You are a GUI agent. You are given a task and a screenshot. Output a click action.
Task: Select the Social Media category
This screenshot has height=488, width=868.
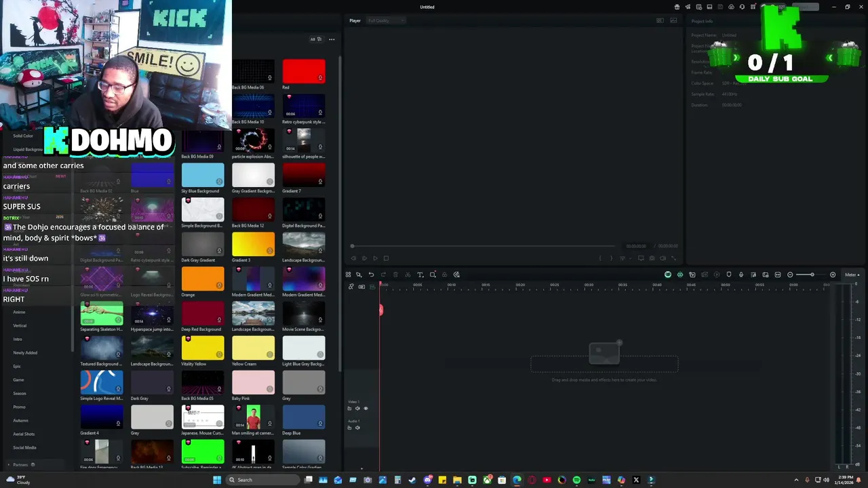(x=24, y=447)
